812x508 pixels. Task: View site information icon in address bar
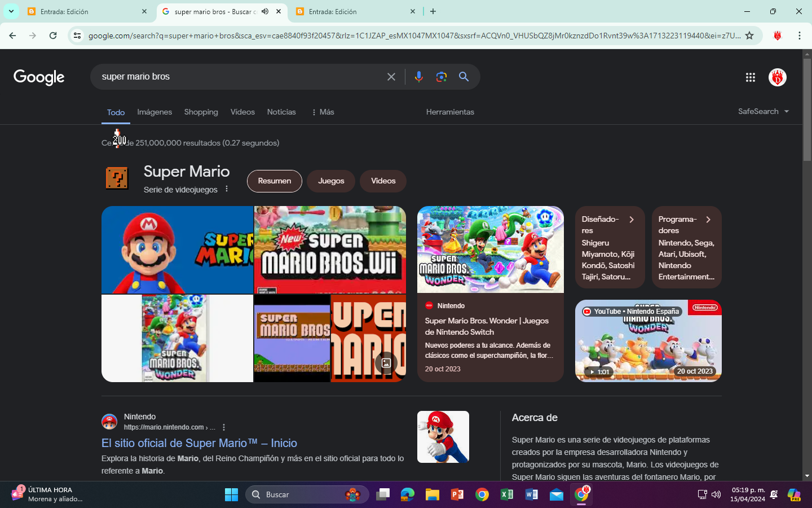click(x=77, y=36)
